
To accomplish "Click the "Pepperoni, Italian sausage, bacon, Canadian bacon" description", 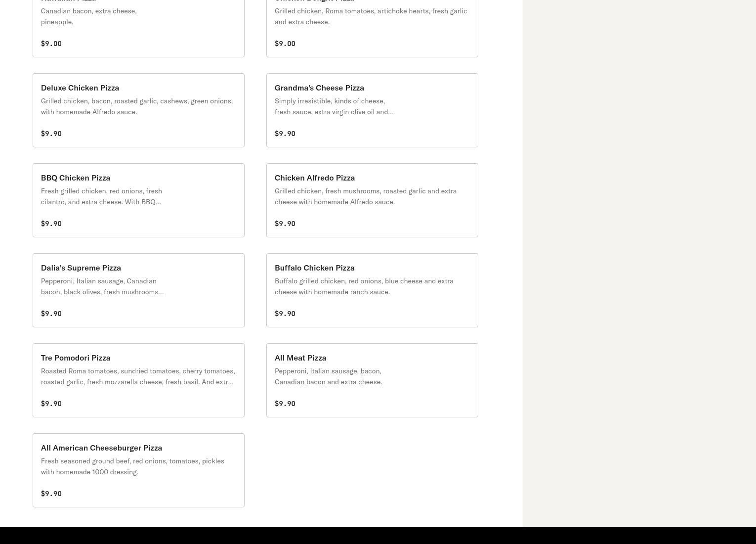I will [x=329, y=376].
